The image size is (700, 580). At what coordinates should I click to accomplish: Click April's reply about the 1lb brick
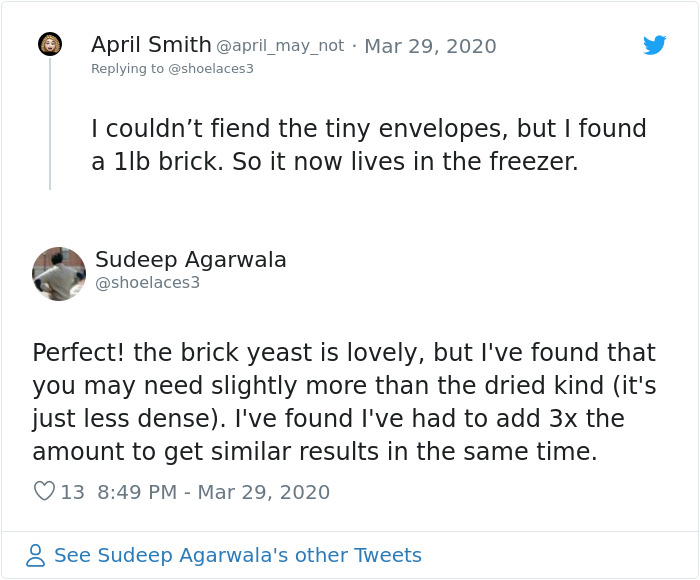(368, 145)
